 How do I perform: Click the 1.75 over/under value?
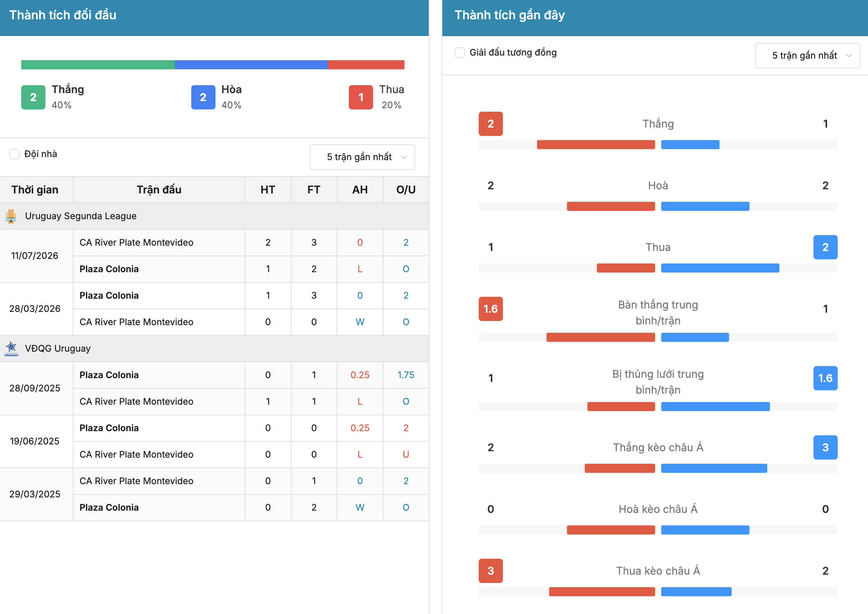406,375
